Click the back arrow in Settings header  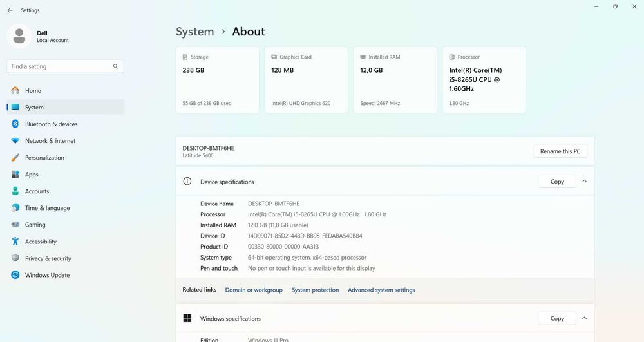(10, 10)
